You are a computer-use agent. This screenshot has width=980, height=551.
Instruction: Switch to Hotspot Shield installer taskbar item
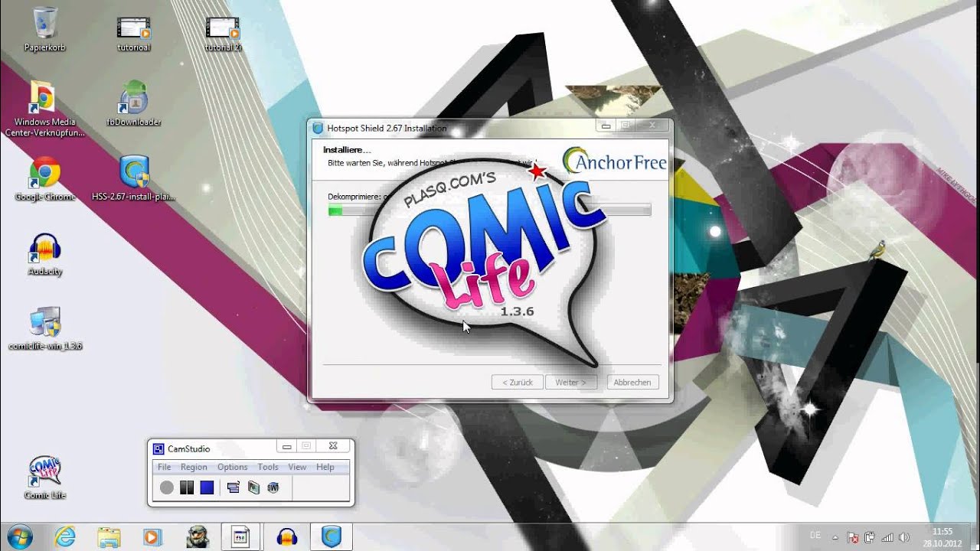coord(332,537)
